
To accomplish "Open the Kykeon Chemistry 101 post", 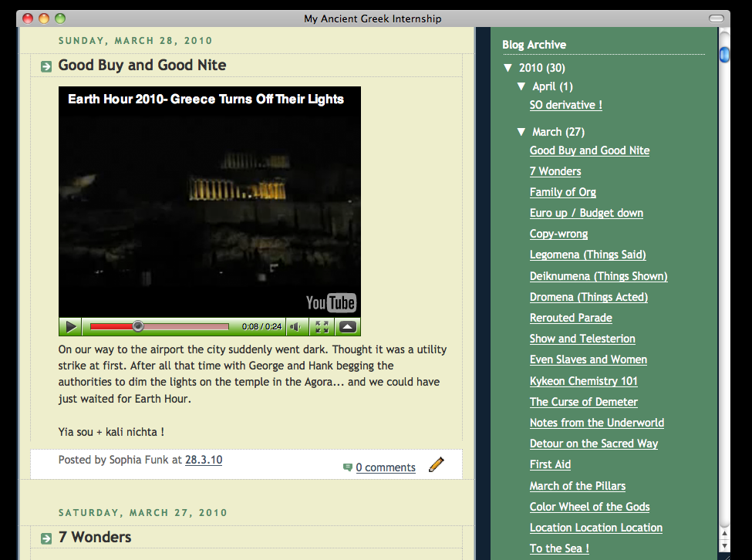I will 583,381.
